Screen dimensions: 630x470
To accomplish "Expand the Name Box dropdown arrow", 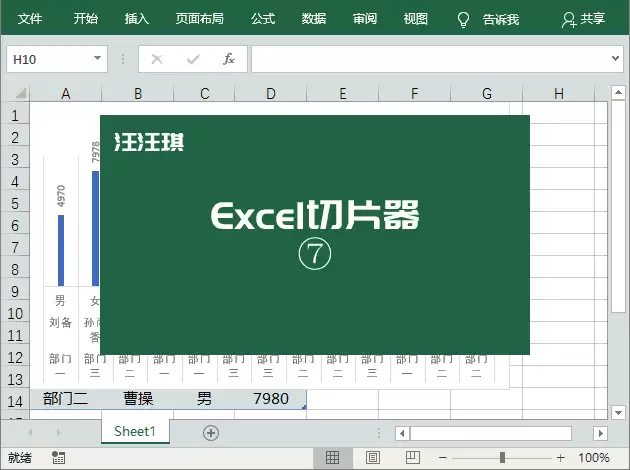I will 97,58.
